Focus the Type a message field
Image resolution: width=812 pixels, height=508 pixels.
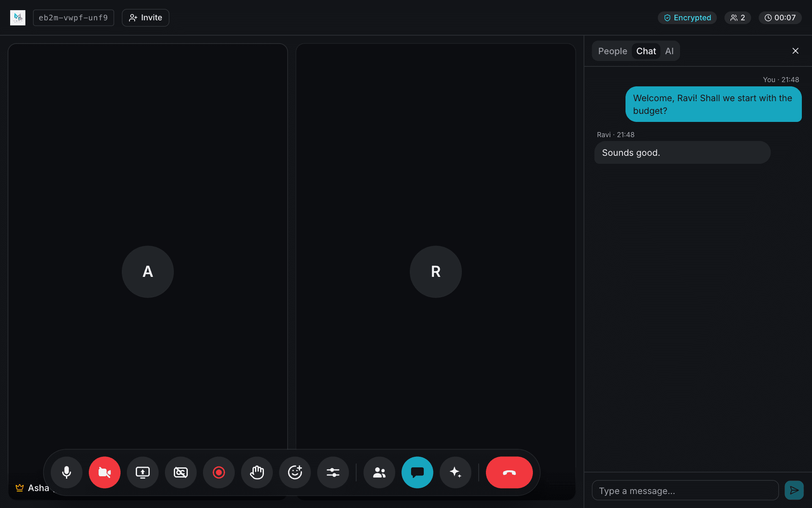tap(685, 491)
